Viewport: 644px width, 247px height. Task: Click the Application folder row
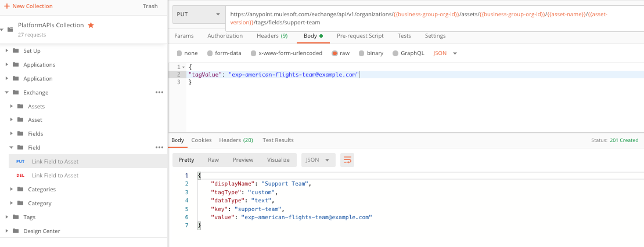(x=84, y=79)
